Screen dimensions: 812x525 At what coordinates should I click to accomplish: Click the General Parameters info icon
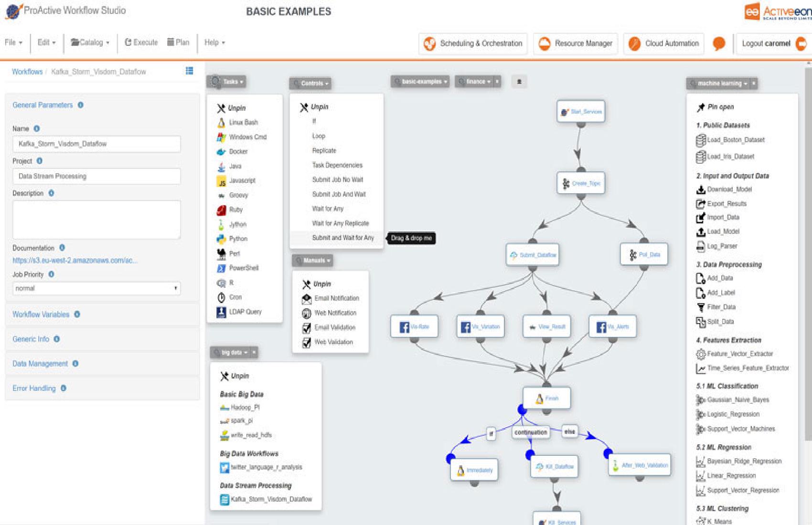pos(80,105)
